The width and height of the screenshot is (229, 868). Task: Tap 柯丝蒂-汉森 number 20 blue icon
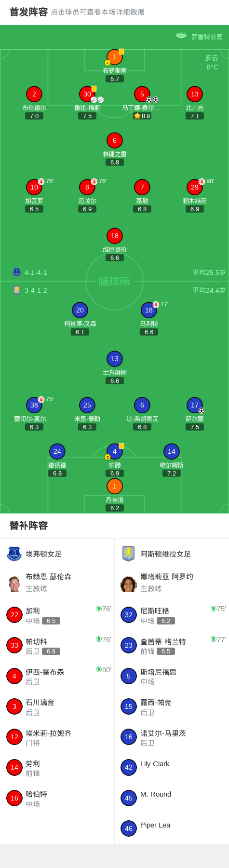tap(80, 310)
